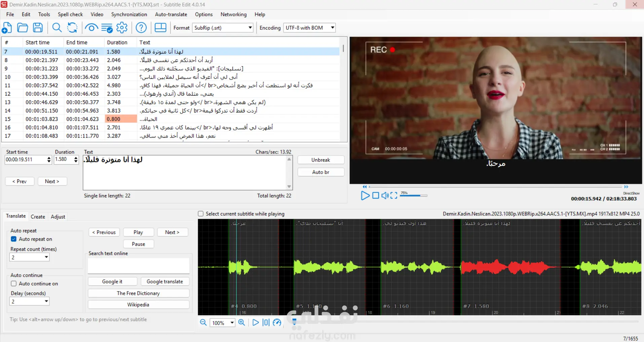Save the subtitle with the floppy disk icon
644x342 pixels.
(38, 28)
